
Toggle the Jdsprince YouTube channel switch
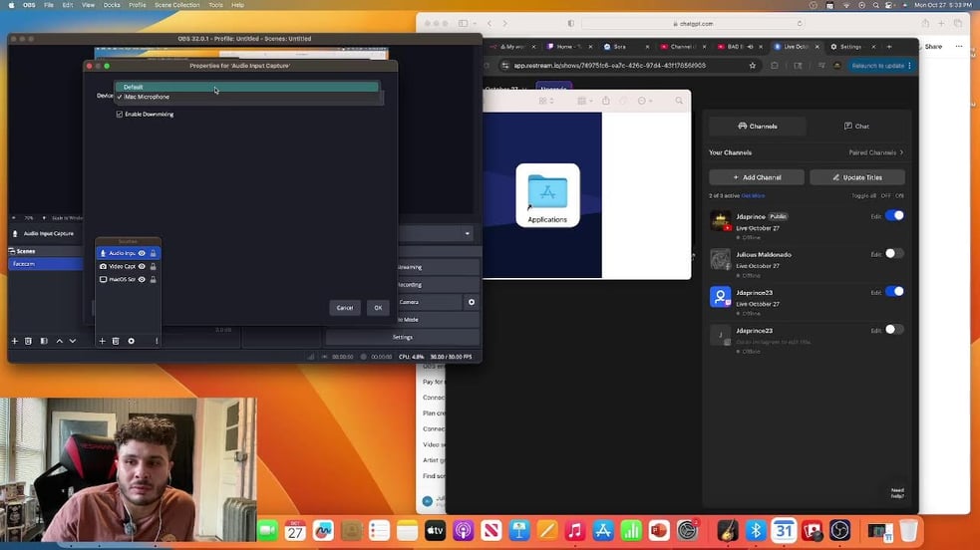coord(894,216)
